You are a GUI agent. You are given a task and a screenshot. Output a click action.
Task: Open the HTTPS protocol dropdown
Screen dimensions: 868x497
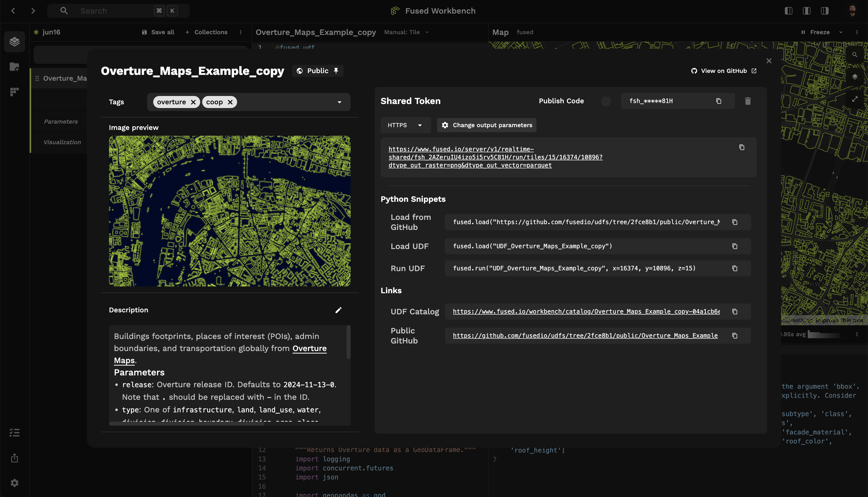tap(405, 125)
